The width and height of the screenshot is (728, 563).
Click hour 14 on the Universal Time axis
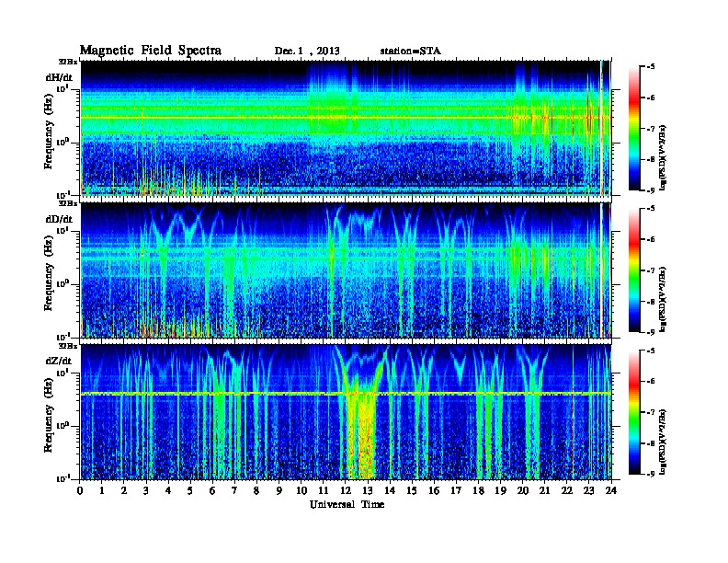point(390,490)
